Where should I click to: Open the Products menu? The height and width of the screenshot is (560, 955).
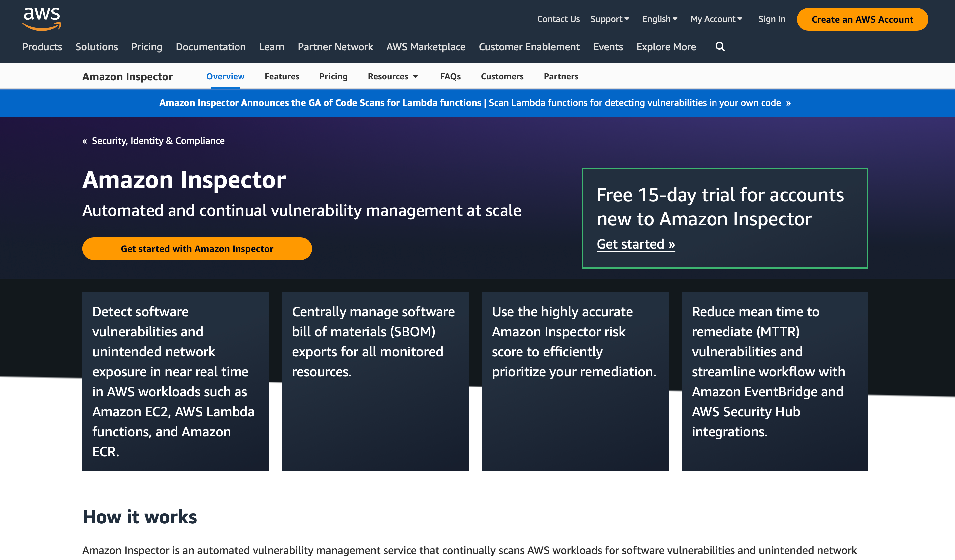42,47
